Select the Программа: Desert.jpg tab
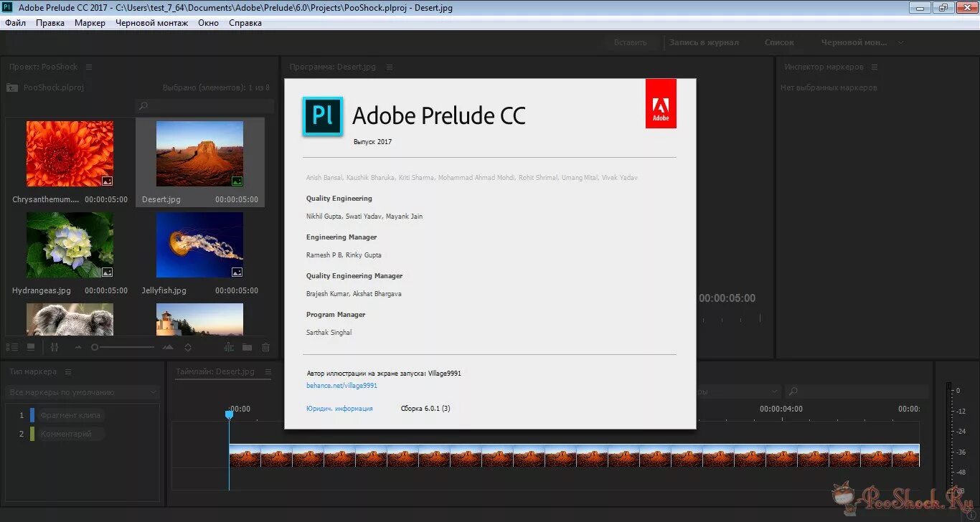The width and height of the screenshot is (980, 522). [x=332, y=67]
